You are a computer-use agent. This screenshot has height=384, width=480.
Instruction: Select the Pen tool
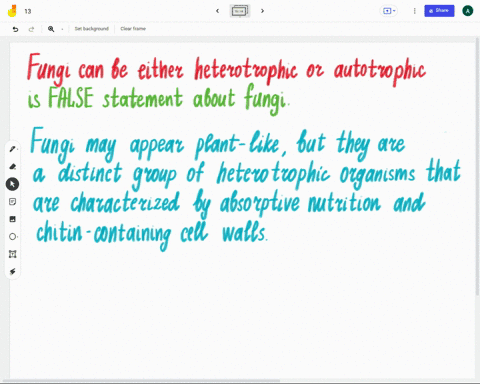13,149
